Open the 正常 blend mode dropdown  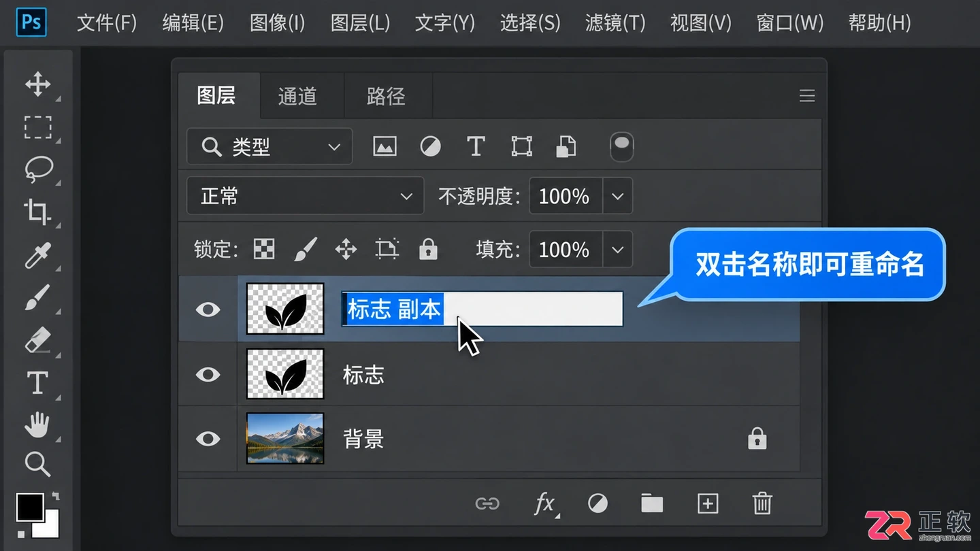click(305, 196)
